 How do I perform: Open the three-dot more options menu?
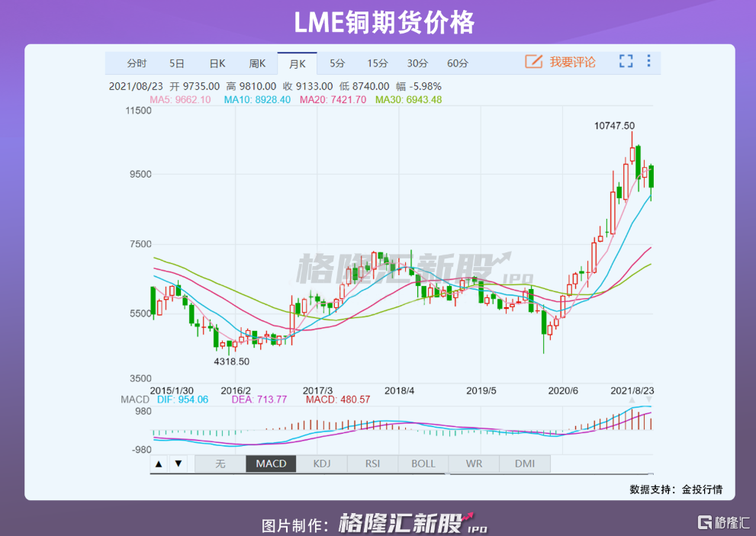tap(648, 62)
